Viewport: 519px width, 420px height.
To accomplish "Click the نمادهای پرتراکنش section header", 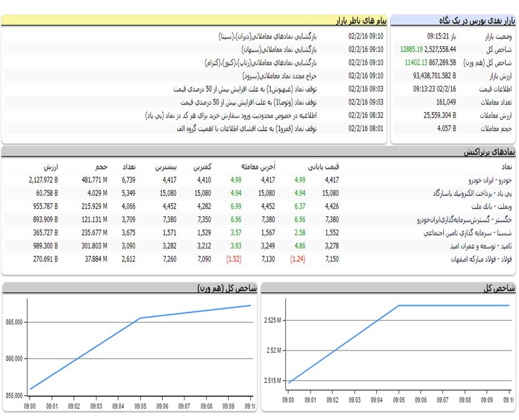I will [489, 152].
